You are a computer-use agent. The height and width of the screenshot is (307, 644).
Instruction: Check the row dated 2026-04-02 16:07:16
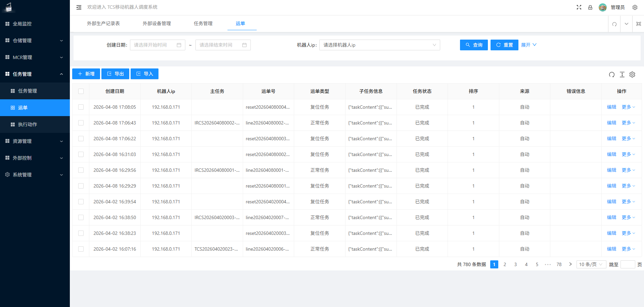pos(81,249)
